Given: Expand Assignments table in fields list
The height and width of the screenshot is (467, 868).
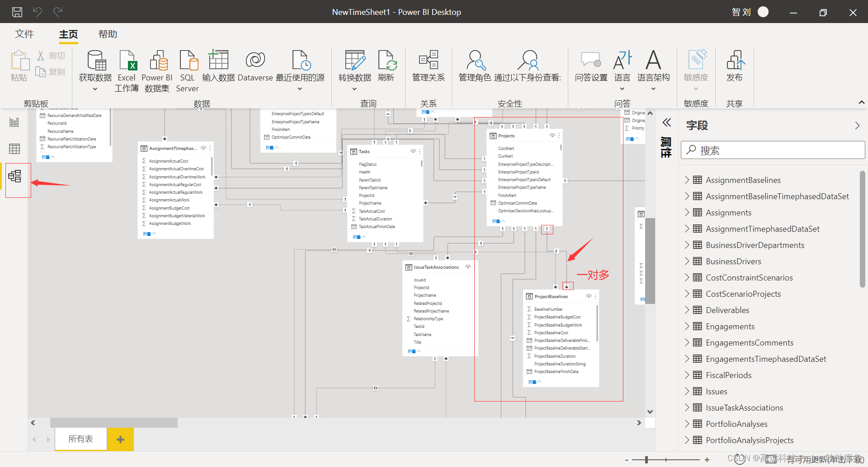Looking at the screenshot, I should point(687,212).
